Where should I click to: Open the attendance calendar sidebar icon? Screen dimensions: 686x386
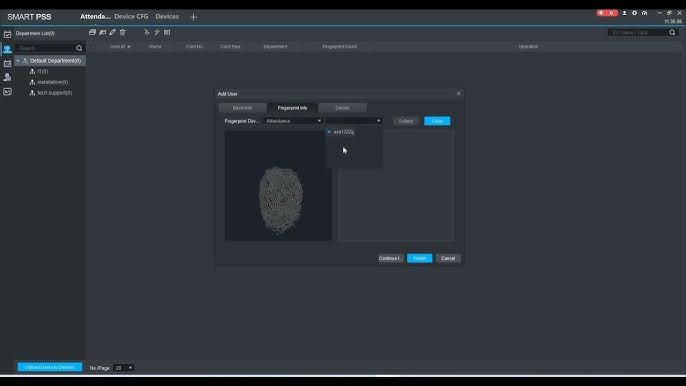[x=7, y=34]
